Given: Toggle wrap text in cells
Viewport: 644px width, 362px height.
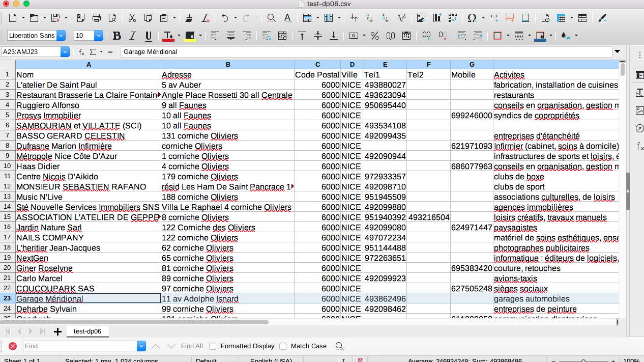Looking at the screenshot, I should 267,36.
